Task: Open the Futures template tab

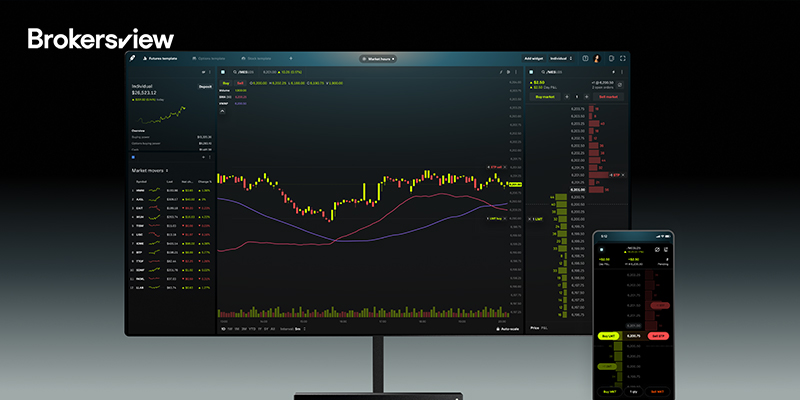Action: 160,59
